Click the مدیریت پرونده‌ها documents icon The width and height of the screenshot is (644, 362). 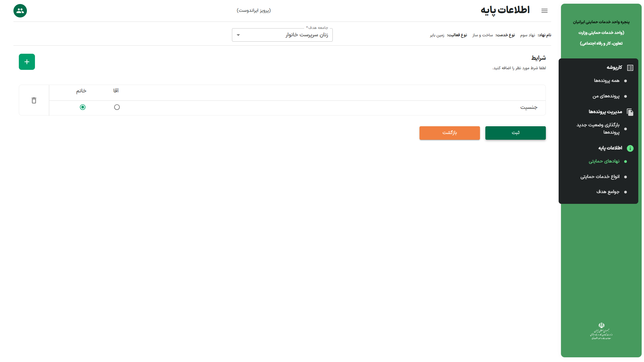click(630, 112)
